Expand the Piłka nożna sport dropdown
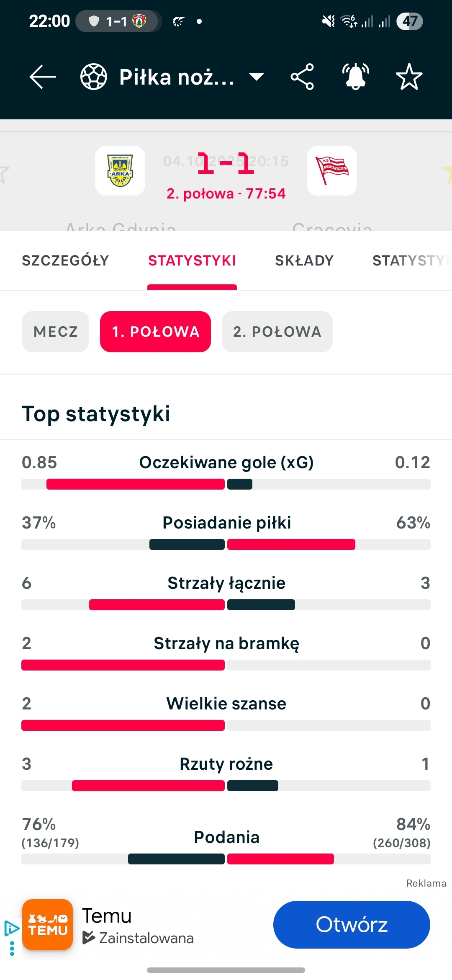The image size is (452, 980). [x=256, y=77]
